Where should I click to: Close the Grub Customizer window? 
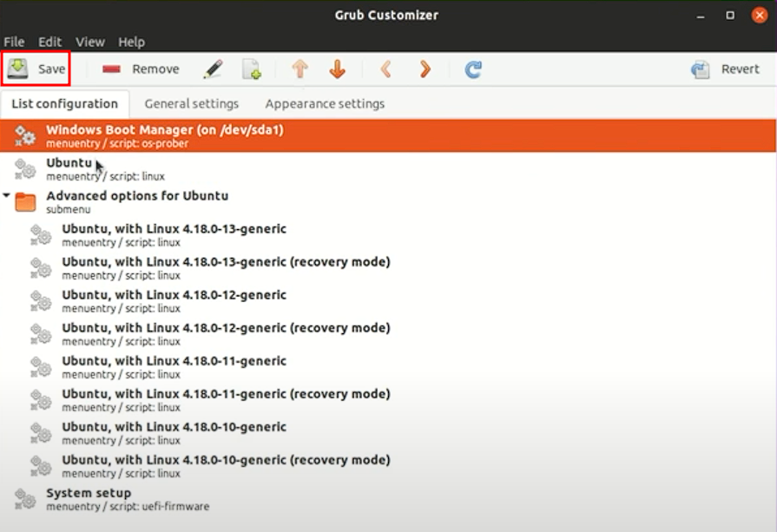759,16
